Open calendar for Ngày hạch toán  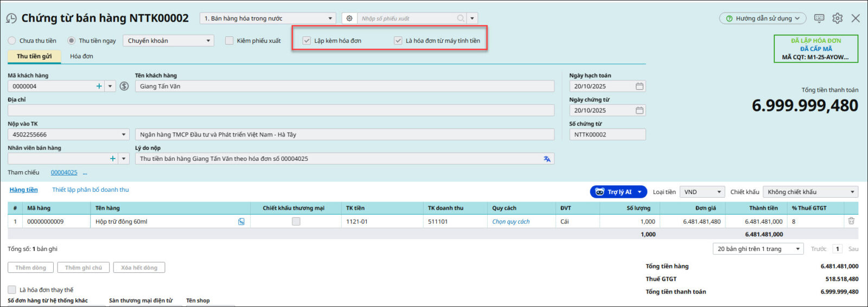[x=640, y=86]
